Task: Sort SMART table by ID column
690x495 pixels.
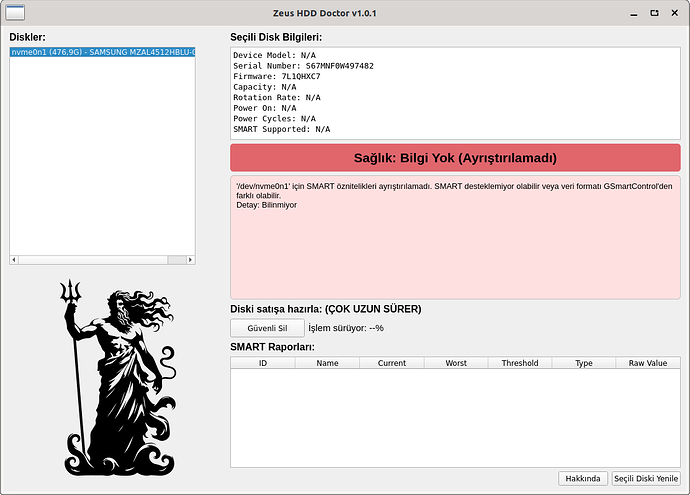Action: 263,363
